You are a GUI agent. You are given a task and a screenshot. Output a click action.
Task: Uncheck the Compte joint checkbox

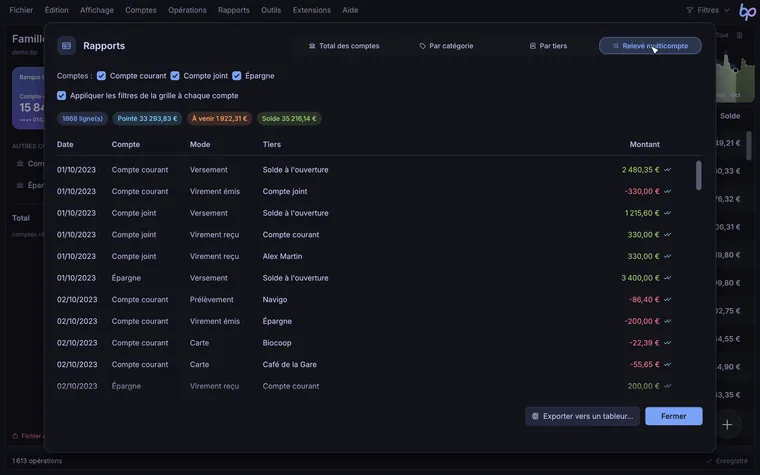pyautogui.click(x=175, y=76)
